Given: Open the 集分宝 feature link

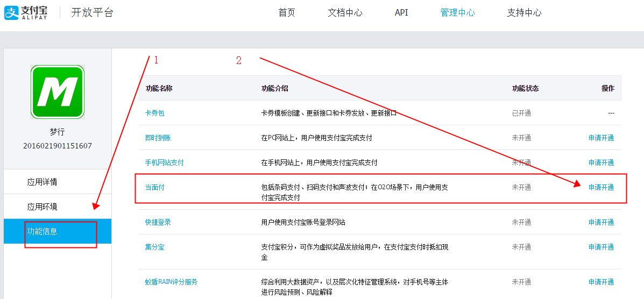Looking at the screenshot, I should [155, 247].
